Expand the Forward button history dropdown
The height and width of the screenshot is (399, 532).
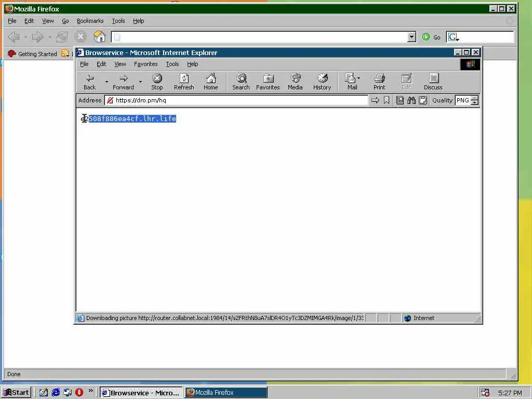click(140, 82)
